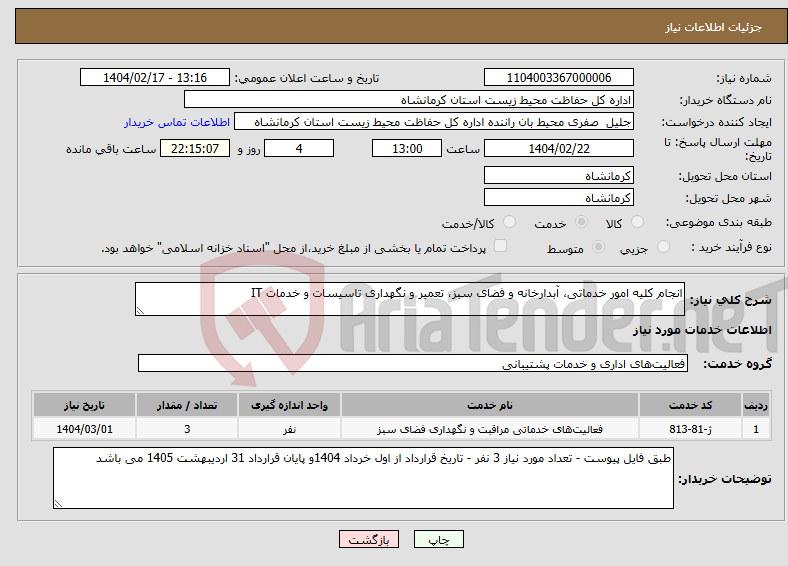The width and height of the screenshot is (788, 566).
Task: Click the گروه خدمت field
Action: (x=413, y=363)
